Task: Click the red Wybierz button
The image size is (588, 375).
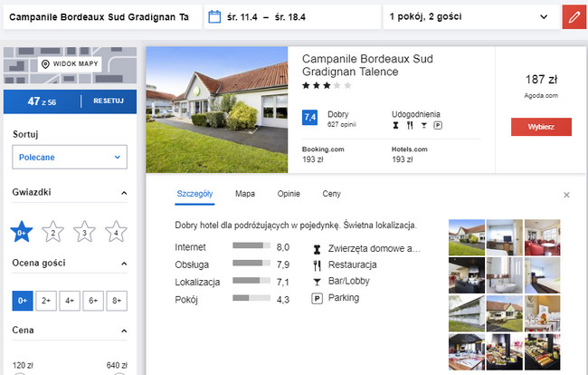Action: (x=541, y=127)
